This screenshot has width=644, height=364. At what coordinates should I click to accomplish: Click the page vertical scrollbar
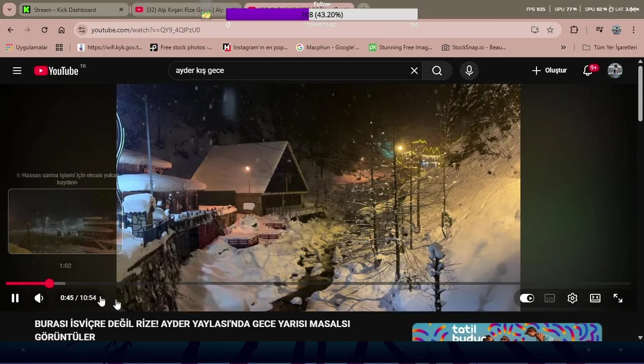(640, 94)
